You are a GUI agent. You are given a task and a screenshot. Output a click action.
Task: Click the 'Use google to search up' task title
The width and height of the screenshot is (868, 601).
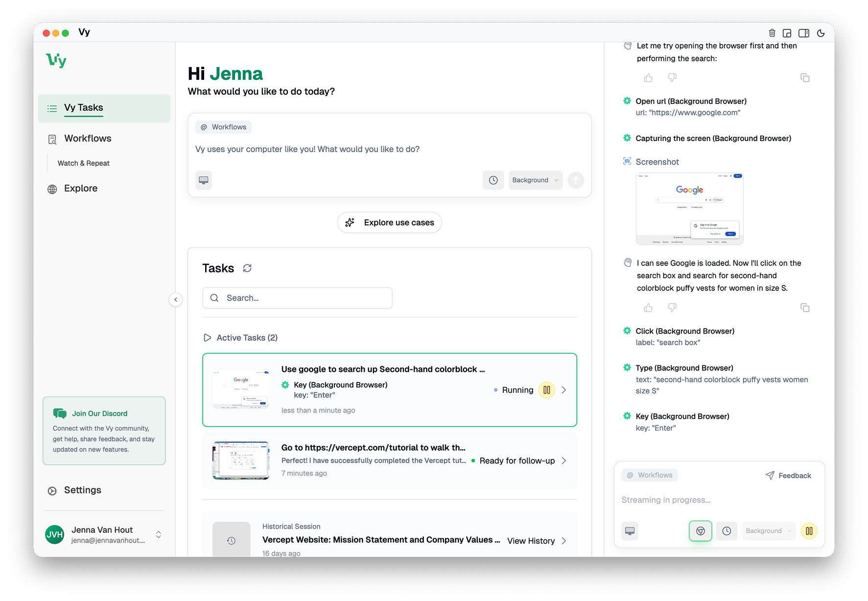click(383, 369)
